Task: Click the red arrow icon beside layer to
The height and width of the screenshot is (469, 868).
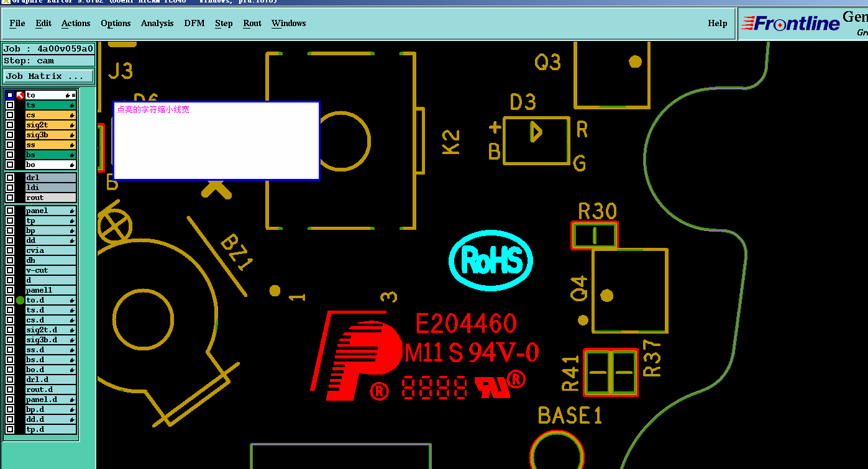Action: click(20, 95)
